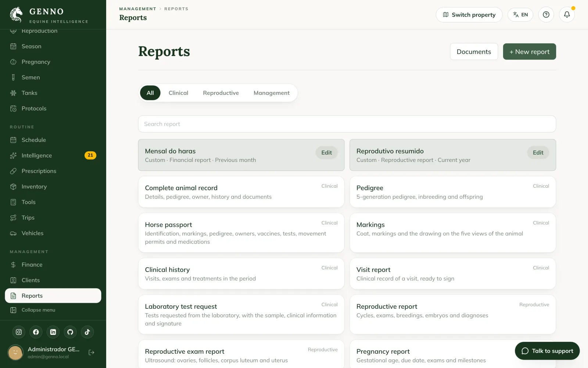Go to Intelligence in the sidebar
Screen dimensions: 588x368
pos(53,156)
